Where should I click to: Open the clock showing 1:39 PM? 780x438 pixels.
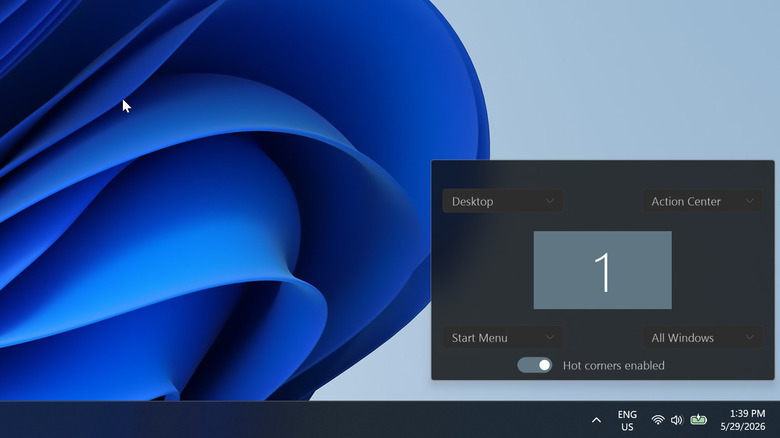743,420
